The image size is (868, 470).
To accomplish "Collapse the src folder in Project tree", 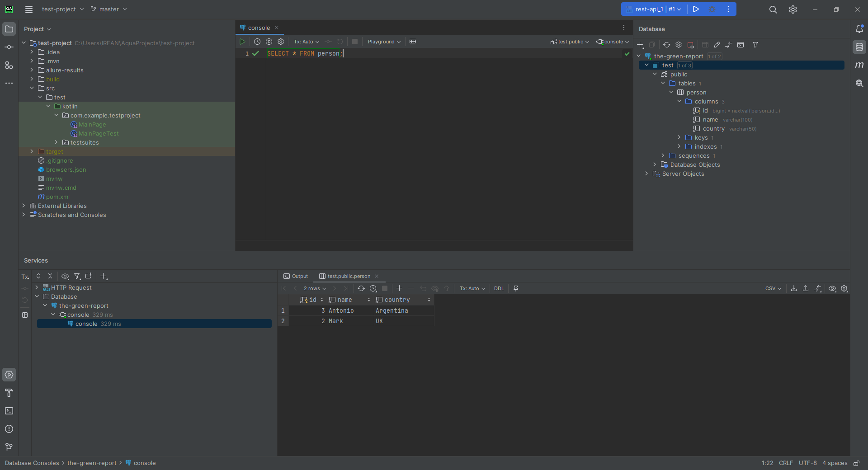I will click(32, 88).
